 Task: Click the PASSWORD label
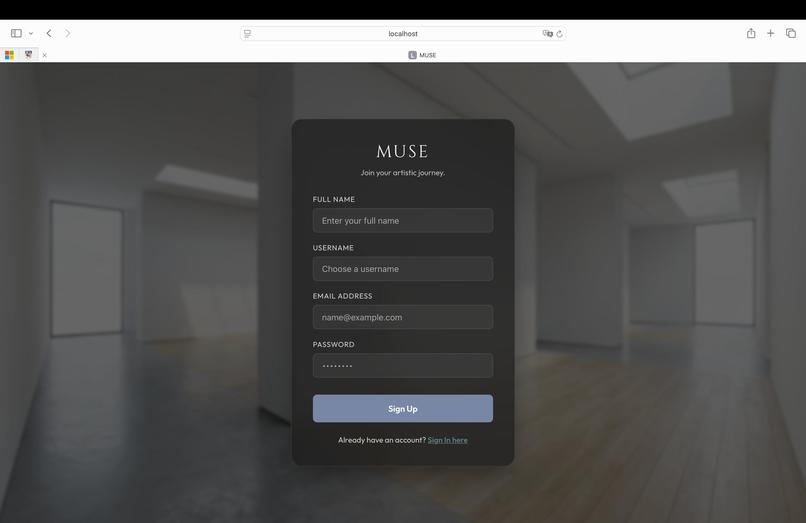334,345
